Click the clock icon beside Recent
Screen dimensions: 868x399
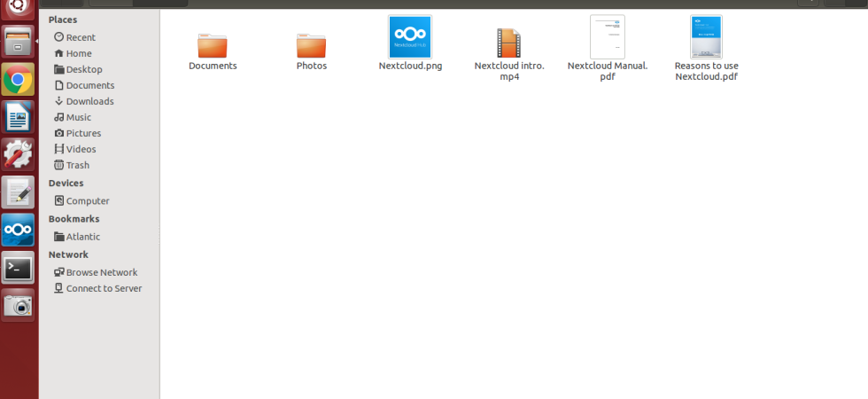pos(58,37)
